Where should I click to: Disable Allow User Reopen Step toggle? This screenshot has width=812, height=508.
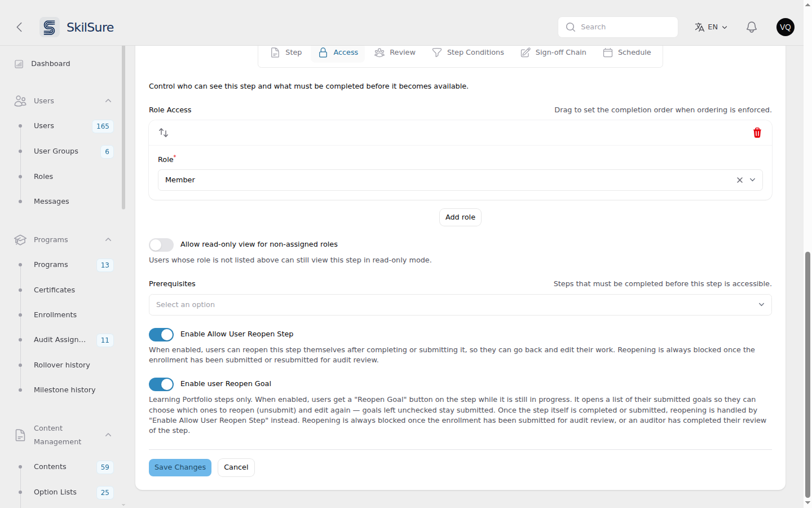coord(161,335)
